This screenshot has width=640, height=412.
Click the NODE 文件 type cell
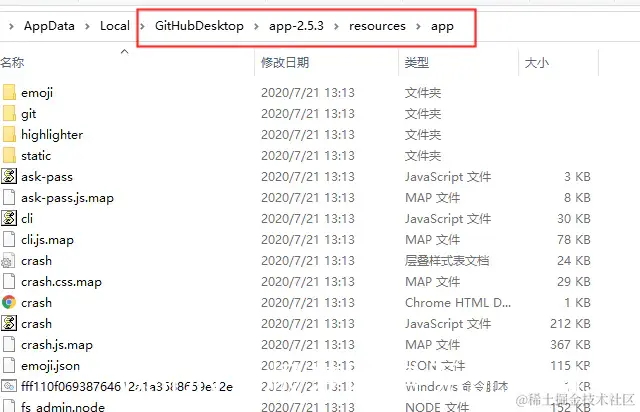tap(437, 407)
